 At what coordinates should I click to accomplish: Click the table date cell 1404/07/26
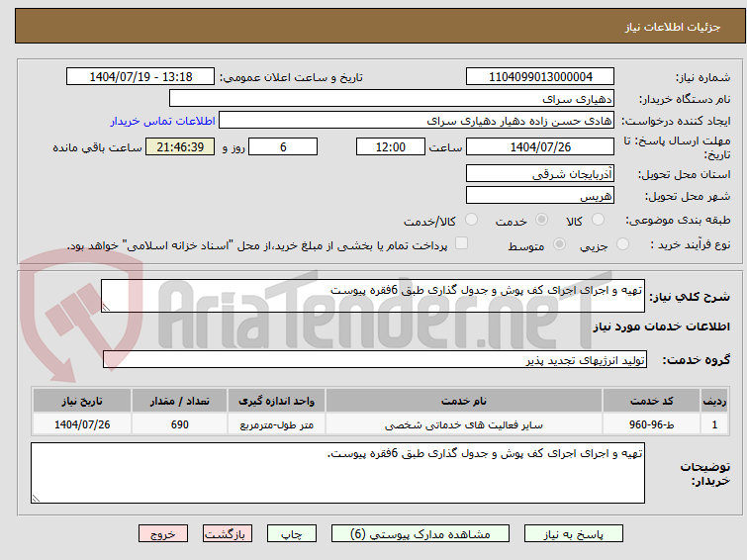tap(82, 424)
